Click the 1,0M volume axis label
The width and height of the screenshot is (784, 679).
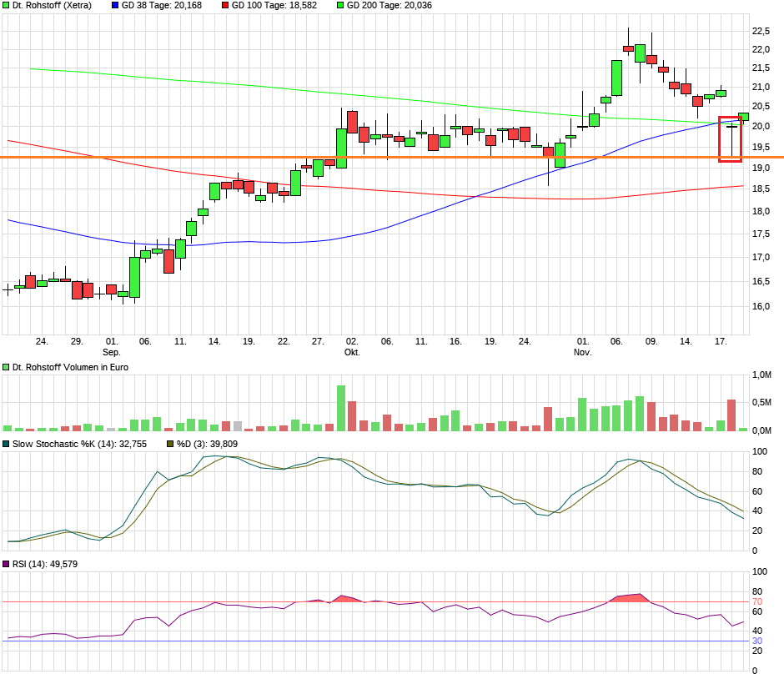pos(761,375)
